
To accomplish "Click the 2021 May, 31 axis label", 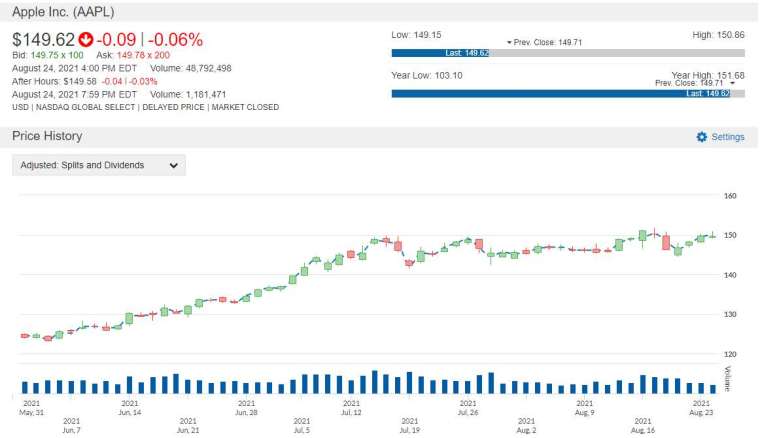I will [32, 408].
